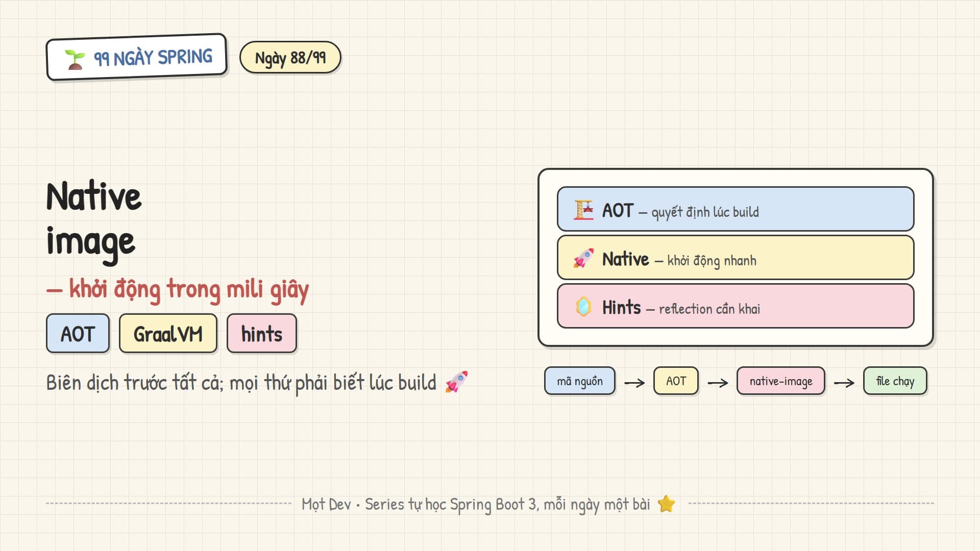Click the '99 NGÀY SPRING' badge

(136, 57)
